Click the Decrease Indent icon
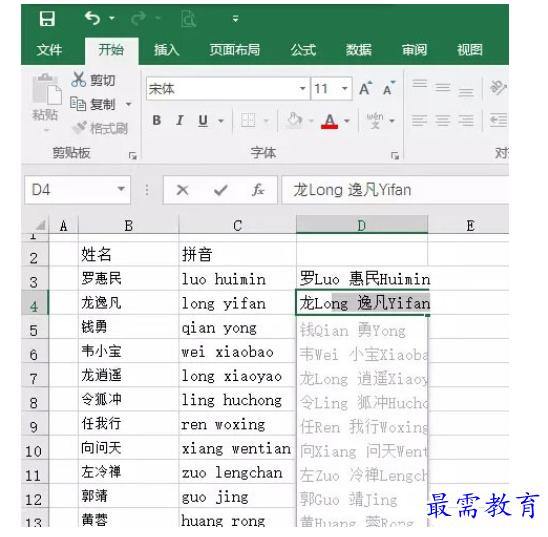 pos(498,121)
